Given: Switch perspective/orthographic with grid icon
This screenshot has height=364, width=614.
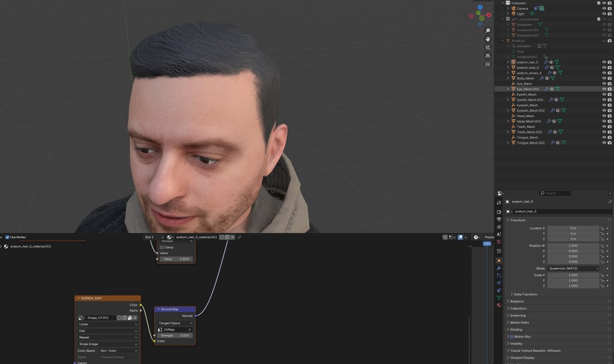Looking at the screenshot, I should (x=488, y=56).
